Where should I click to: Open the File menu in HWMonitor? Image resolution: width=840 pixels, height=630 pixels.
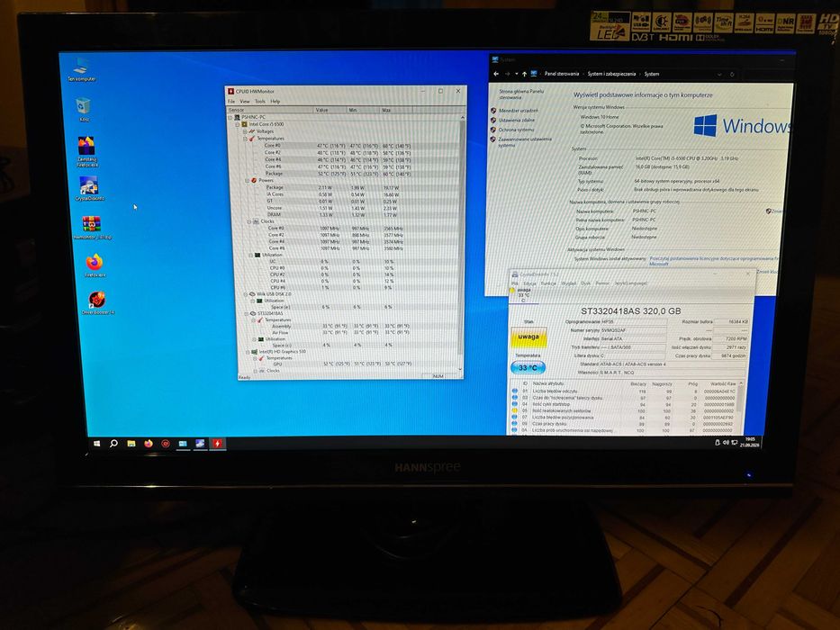tap(231, 101)
